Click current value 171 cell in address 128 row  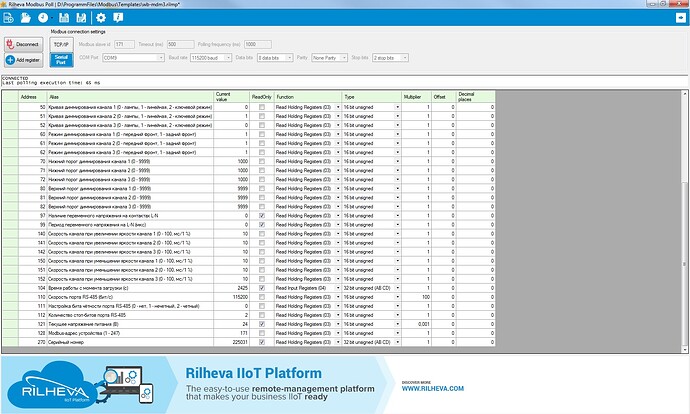(x=231, y=333)
